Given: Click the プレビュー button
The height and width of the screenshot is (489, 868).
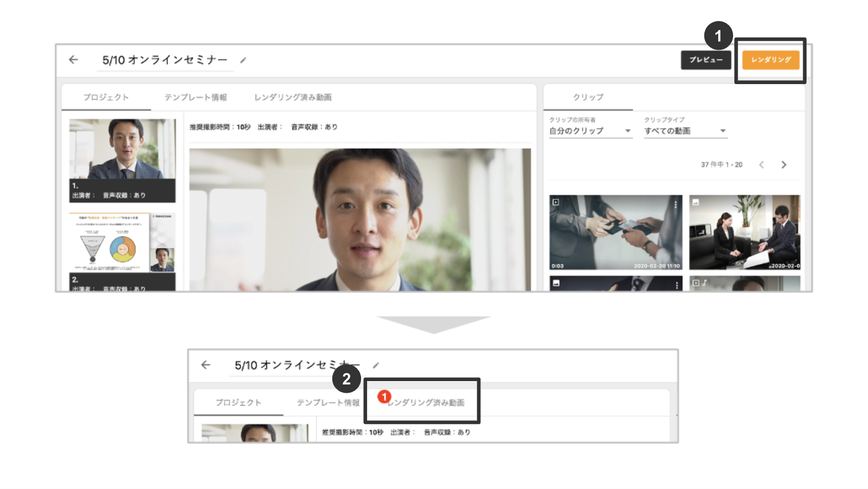Looking at the screenshot, I should (706, 60).
